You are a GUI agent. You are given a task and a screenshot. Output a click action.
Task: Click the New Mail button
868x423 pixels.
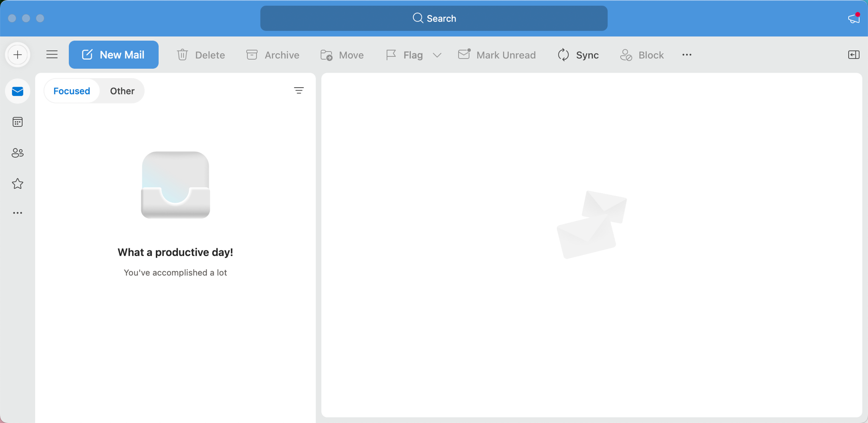pos(113,55)
